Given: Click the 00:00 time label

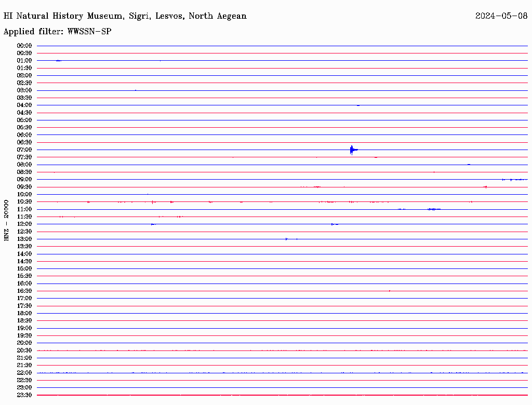Looking at the screenshot, I should point(24,46).
